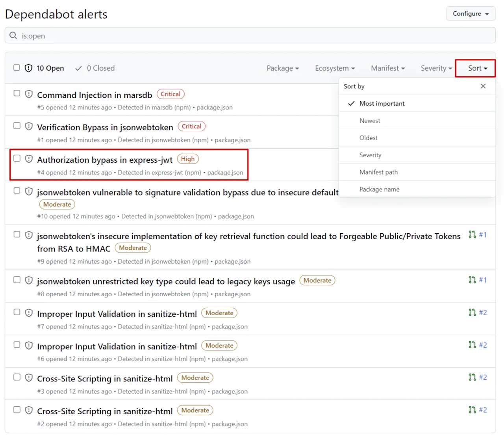Choose Package name sorting option
This screenshot has height=437, width=504.
379,189
